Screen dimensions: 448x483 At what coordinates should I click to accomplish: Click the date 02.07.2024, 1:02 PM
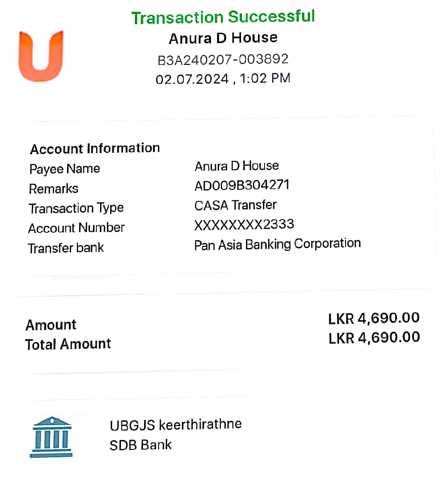tap(223, 79)
